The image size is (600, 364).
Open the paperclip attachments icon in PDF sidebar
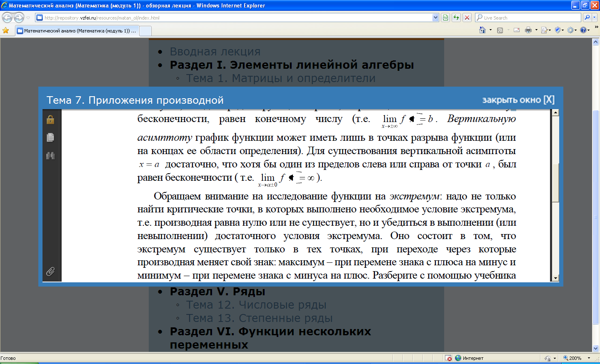pos(50,272)
